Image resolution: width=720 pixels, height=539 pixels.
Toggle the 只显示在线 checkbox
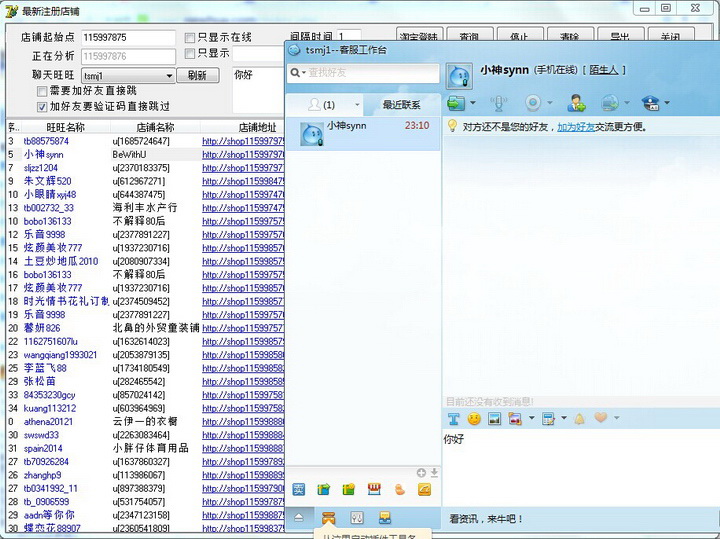click(x=190, y=37)
